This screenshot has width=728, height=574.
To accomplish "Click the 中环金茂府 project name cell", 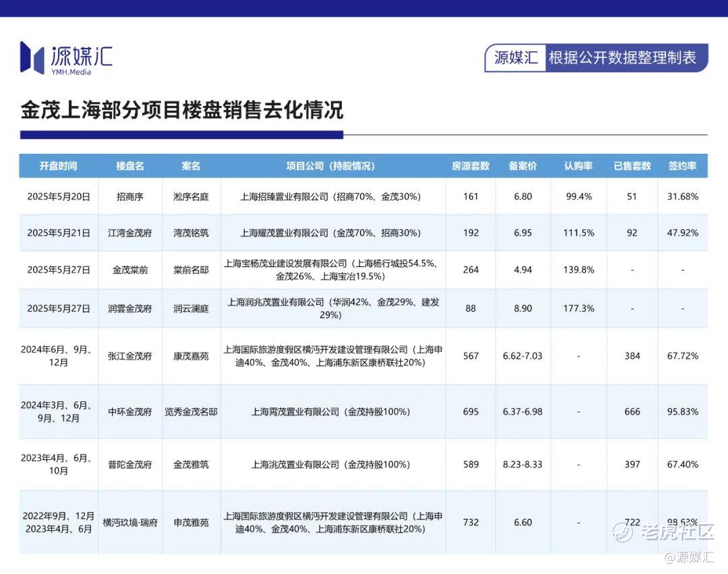I will coord(130,411).
